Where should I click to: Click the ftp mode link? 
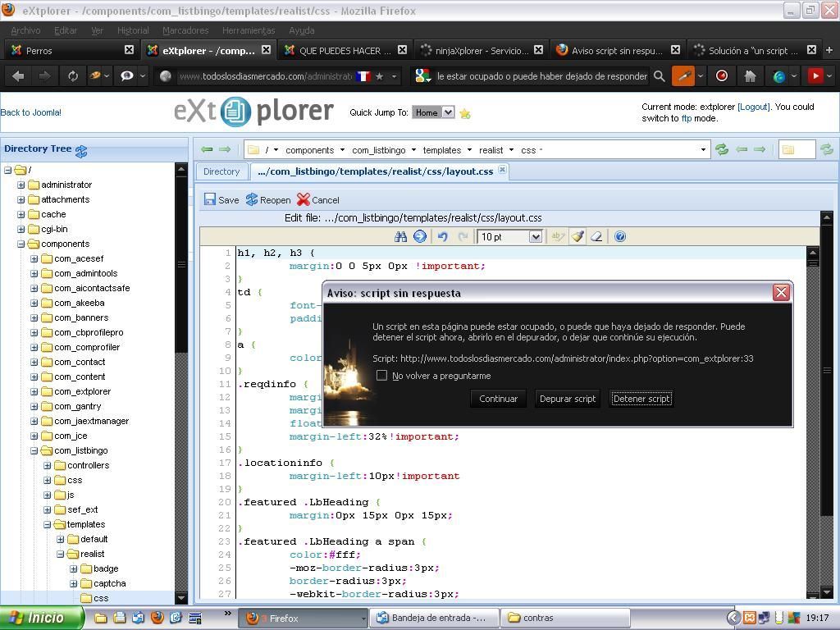687,118
